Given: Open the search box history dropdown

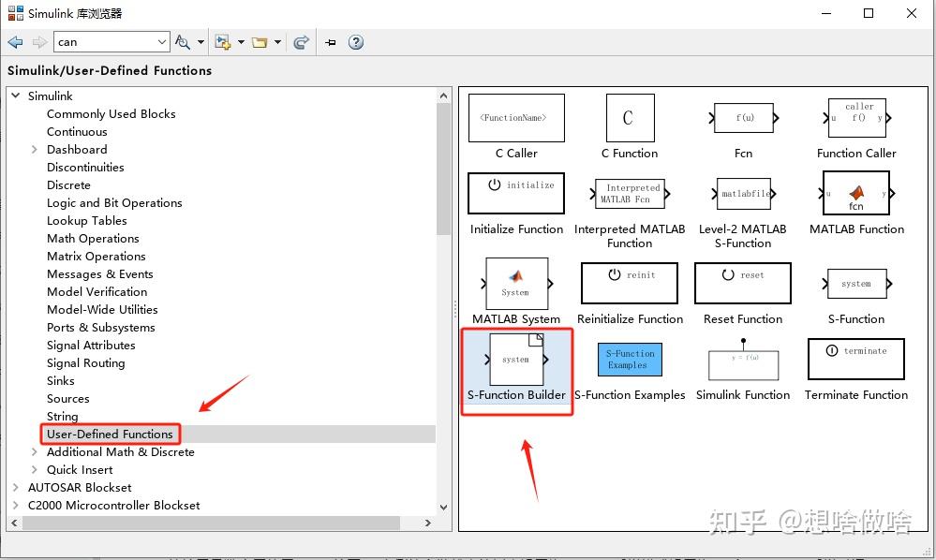Looking at the screenshot, I should (x=162, y=42).
